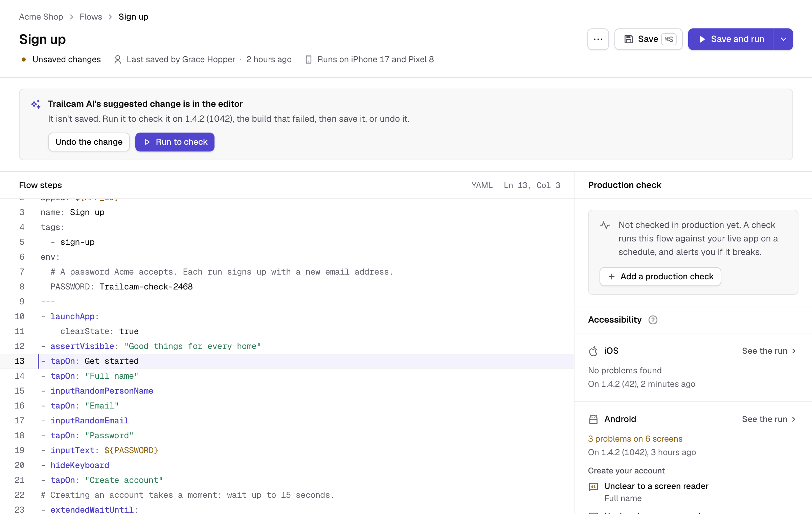
Task: Click the user icon by Last saved
Action: pyautogui.click(x=117, y=60)
